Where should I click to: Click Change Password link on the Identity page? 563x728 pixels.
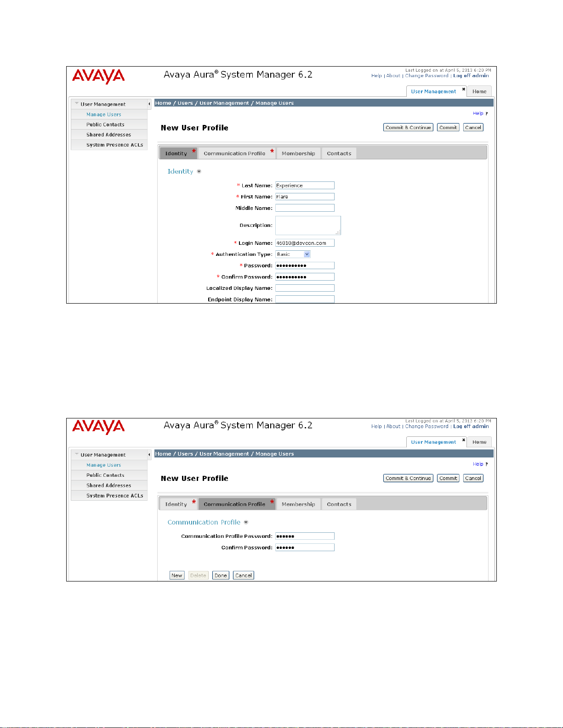[427, 76]
